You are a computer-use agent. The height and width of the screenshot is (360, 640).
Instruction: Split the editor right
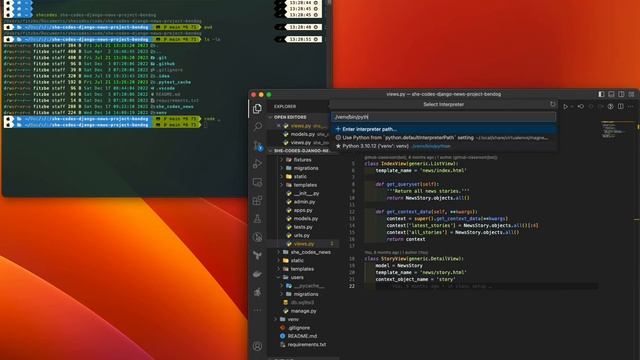620,107
